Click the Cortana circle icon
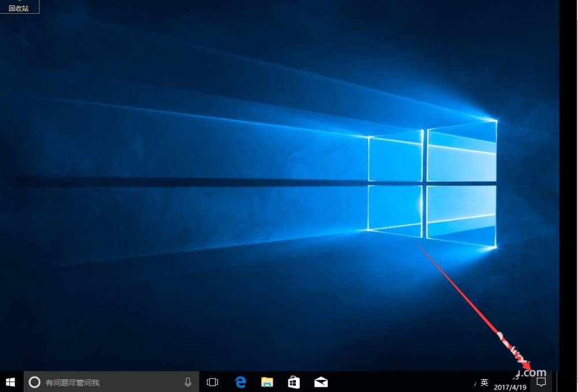 coord(34,382)
